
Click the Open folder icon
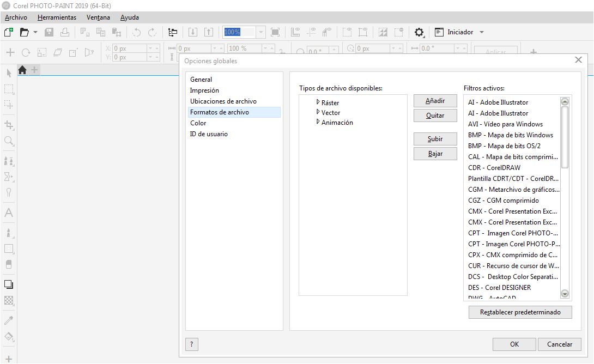(x=24, y=32)
